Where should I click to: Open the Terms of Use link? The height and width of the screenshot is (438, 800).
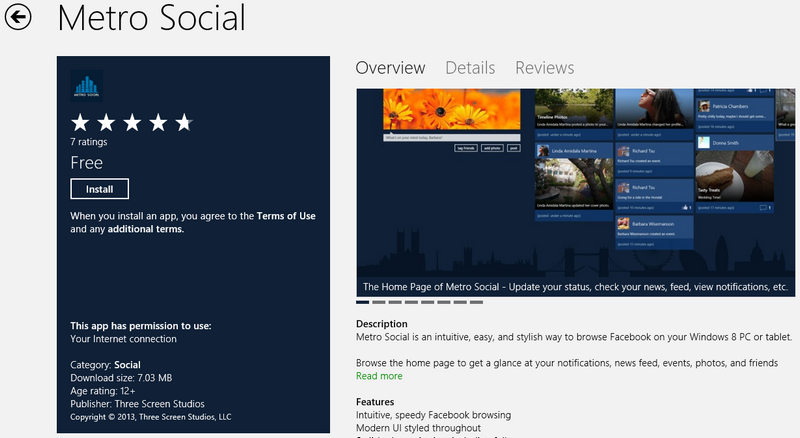coord(285,216)
